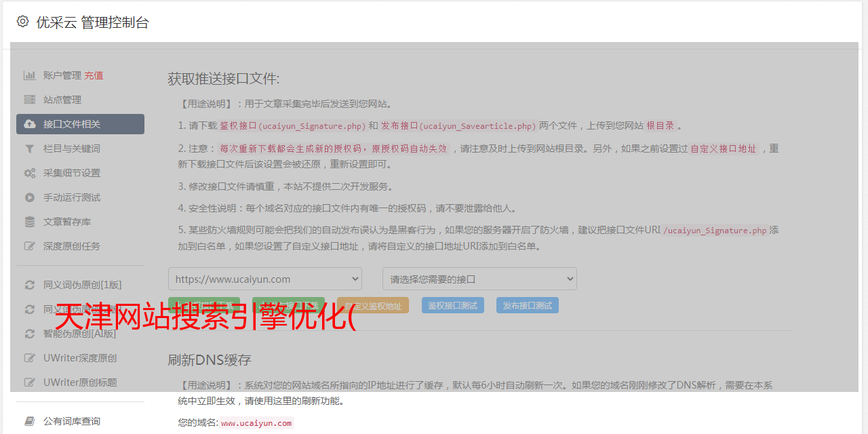868x434 pixels.
Task: Click the edit icon for UWriter原创标题
Action: [x=30, y=382]
